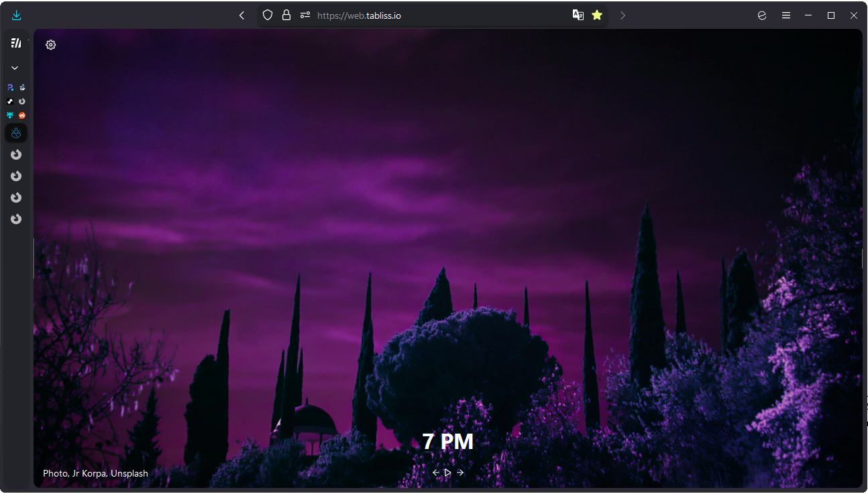
Task: Toggle the yellow bookmark star
Action: click(597, 15)
